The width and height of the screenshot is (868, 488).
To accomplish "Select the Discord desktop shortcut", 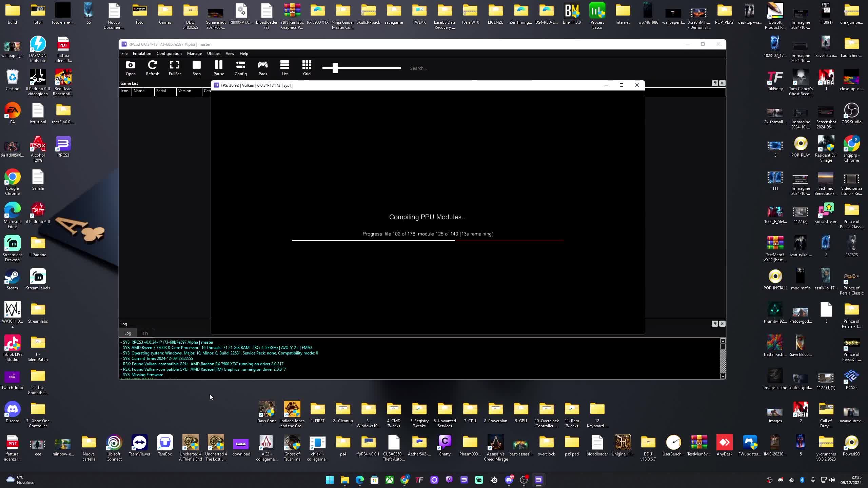I will (13, 413).
